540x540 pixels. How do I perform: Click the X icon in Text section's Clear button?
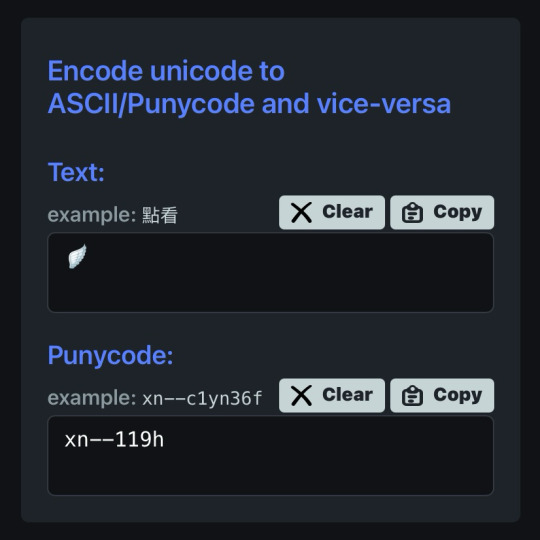(x=301, y=212)
